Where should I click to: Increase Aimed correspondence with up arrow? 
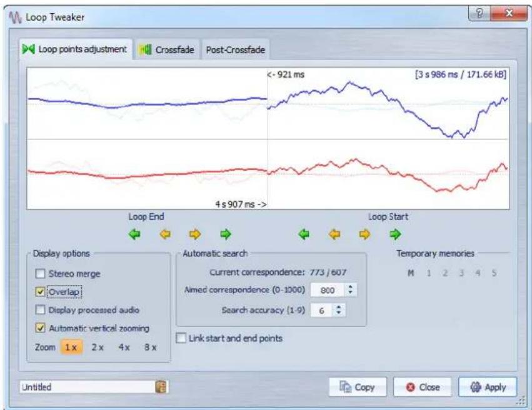[x=351, y=287]
